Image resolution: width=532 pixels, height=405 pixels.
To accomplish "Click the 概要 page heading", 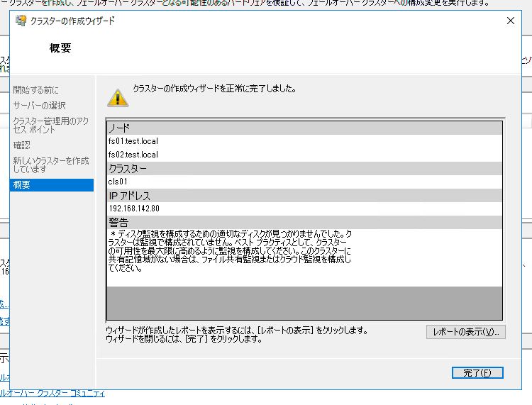I will point(60,48).
